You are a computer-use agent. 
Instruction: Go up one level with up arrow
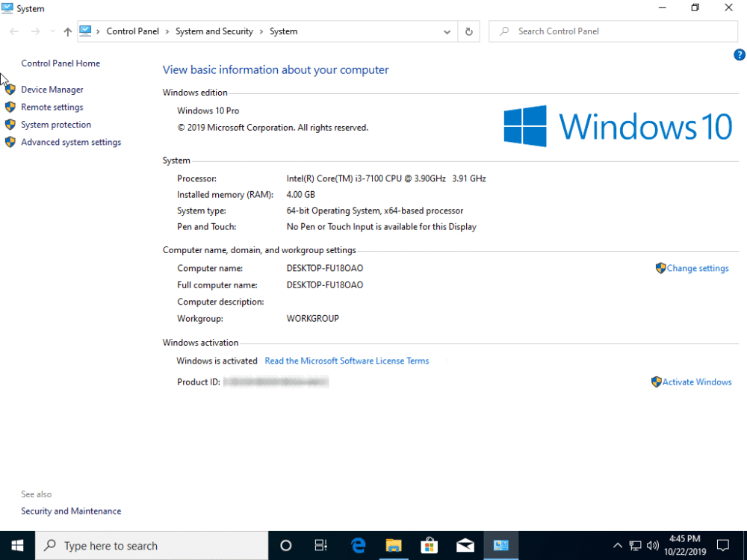coord(68,31)
